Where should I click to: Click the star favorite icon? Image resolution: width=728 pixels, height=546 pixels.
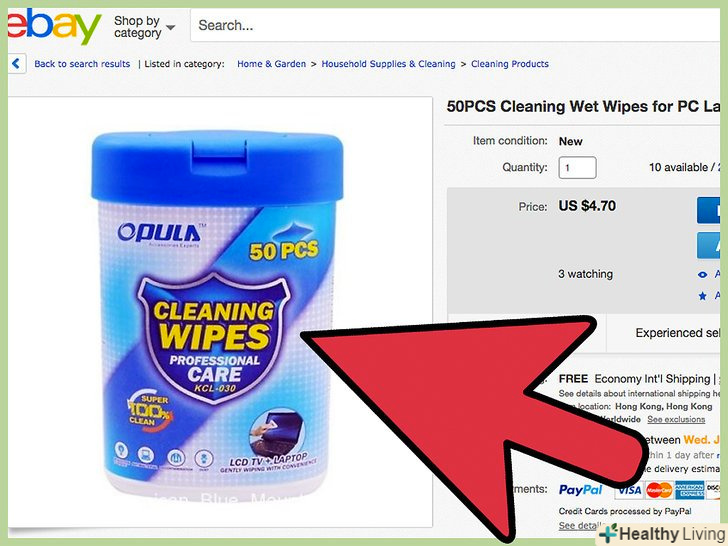(702, 296)
